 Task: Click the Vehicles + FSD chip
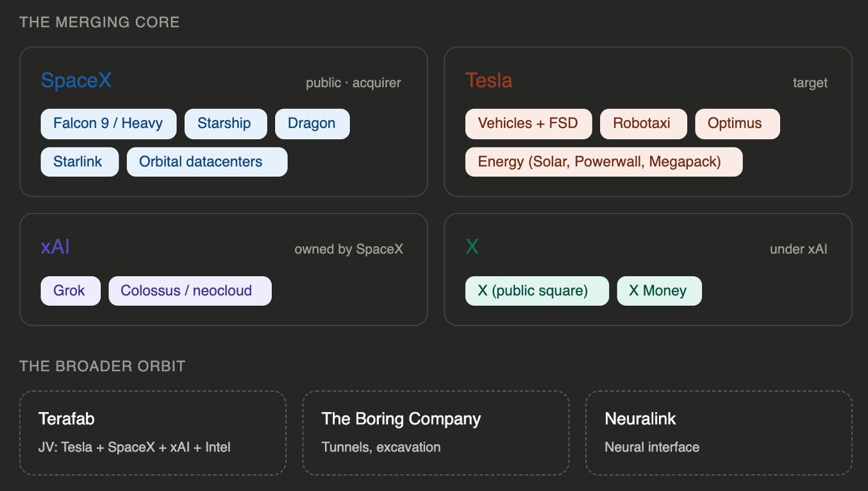point(528,124)
